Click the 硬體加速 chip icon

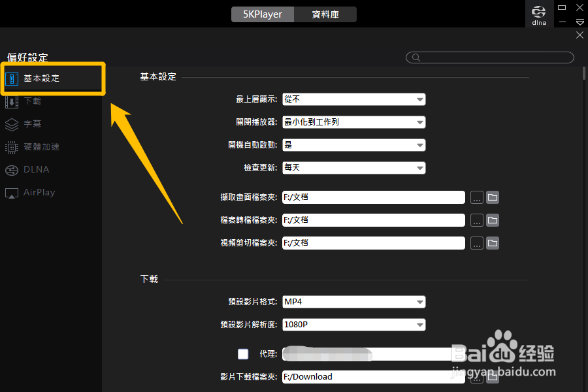pos(12,148)
